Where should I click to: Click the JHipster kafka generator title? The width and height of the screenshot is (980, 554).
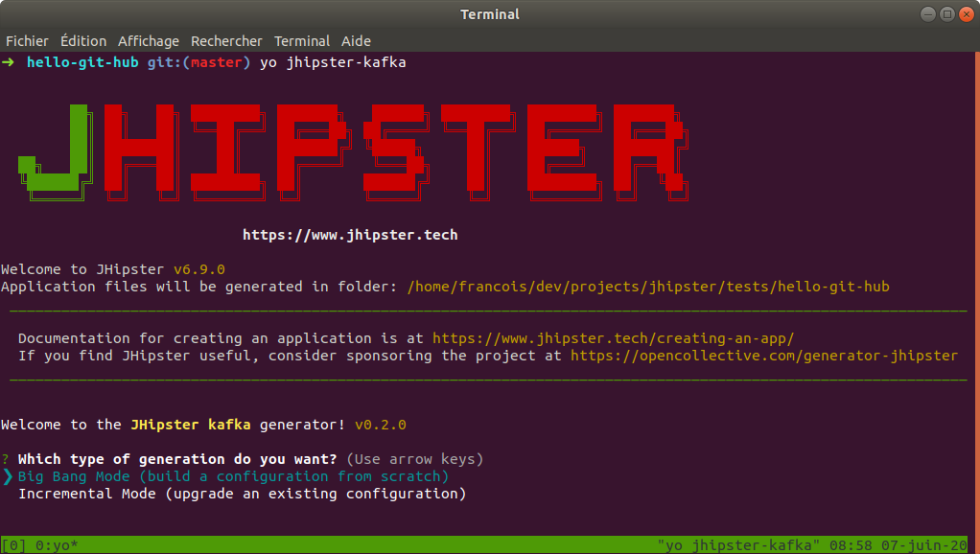[x=191, y=425]
